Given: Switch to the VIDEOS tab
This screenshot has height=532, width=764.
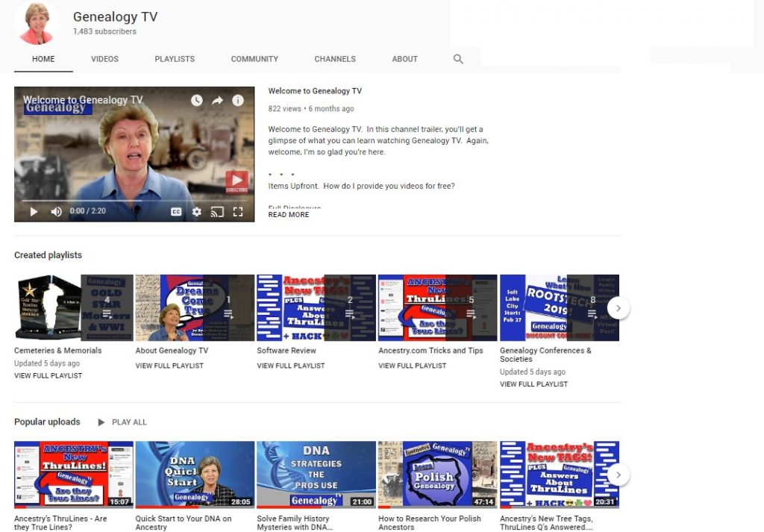Looking at the screenshot, I should pos(104,58).
